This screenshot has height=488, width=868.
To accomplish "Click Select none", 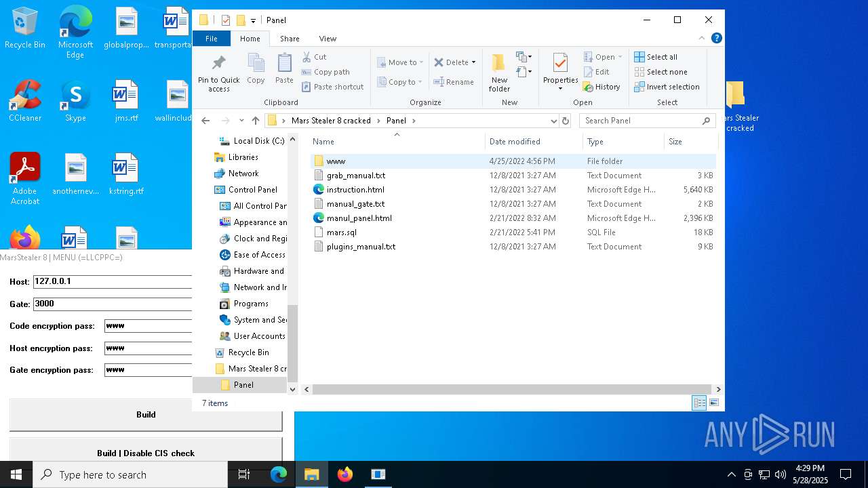I will (660, 72).
